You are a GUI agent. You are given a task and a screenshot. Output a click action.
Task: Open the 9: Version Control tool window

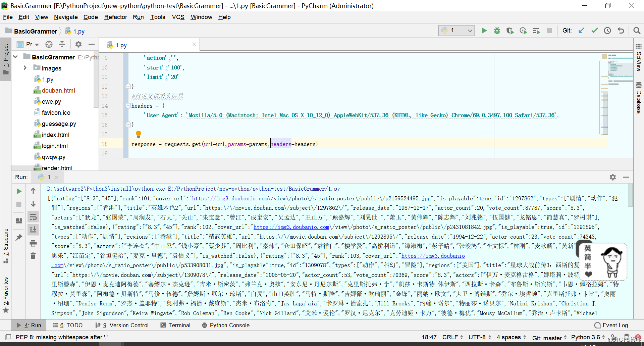[122, 325]
